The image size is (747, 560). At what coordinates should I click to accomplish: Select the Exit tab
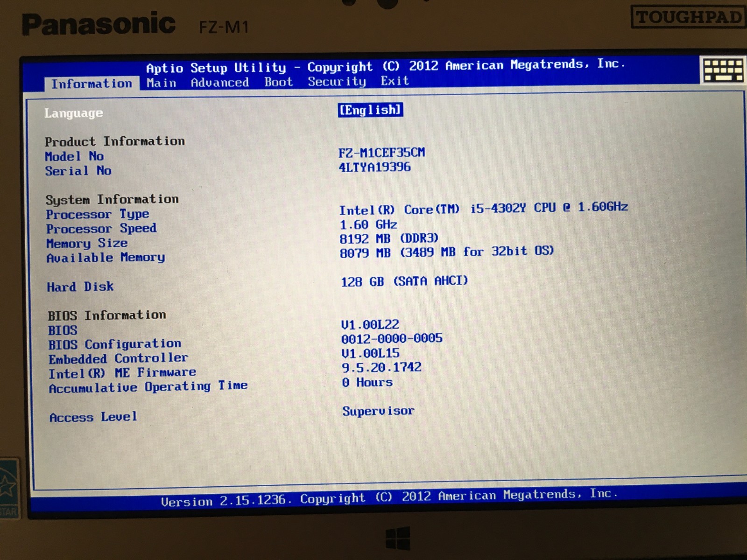pos(395,81)
